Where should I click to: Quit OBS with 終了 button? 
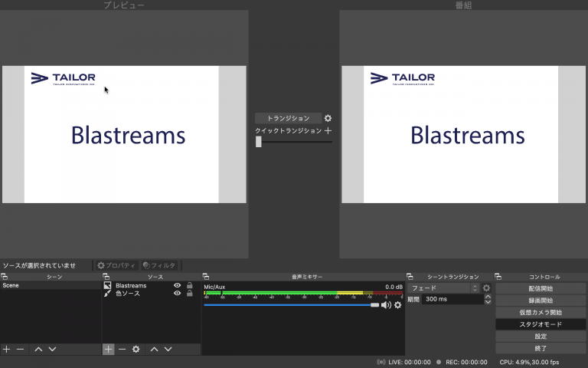click(x=541, y=349)
